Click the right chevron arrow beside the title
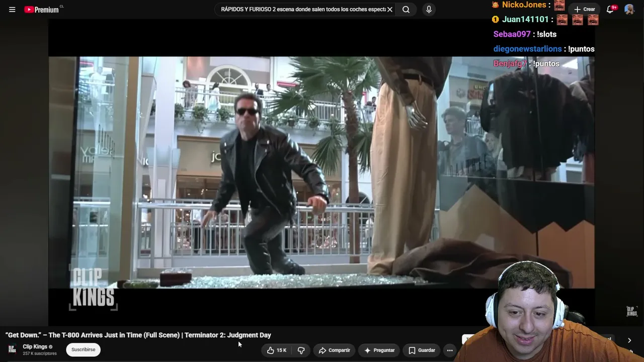Viewport: 644px width, 362px height. click(629, 340)
